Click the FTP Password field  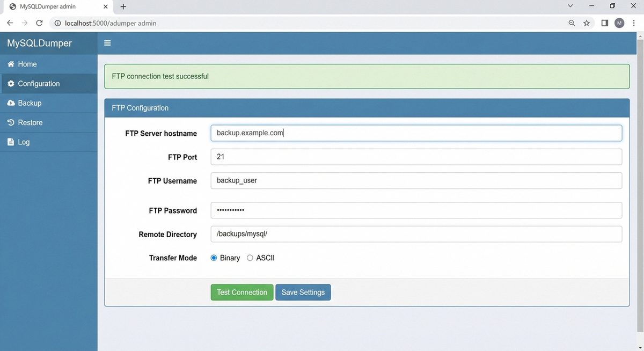point(416,210)
